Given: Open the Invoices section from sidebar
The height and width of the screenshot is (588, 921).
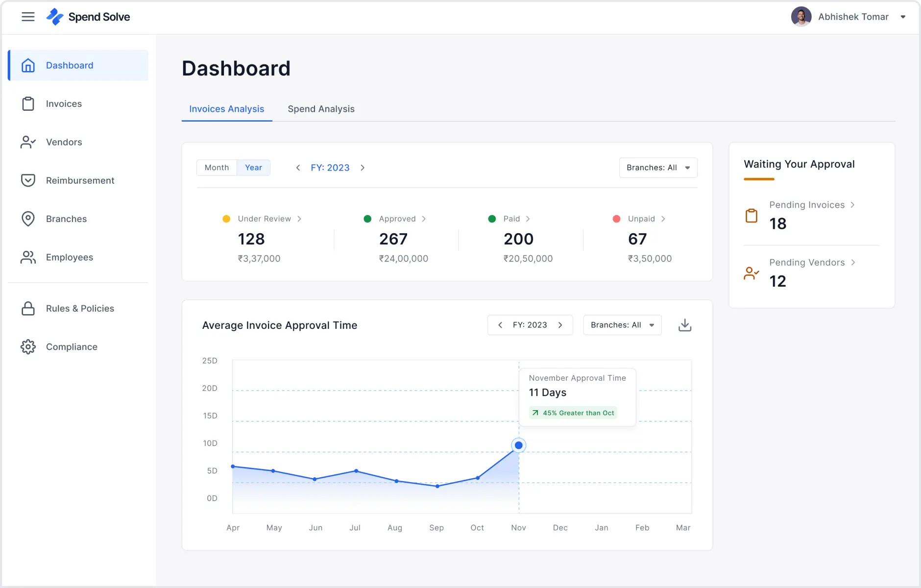Looking at the screenshot, I should 64,103.
